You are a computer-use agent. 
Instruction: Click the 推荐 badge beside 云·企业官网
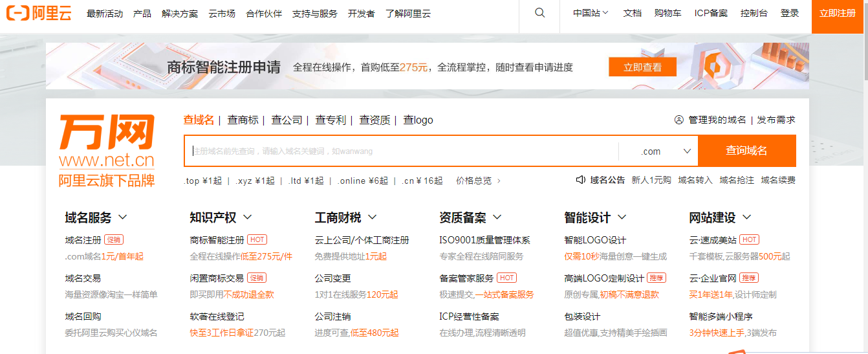click(750, 278)
